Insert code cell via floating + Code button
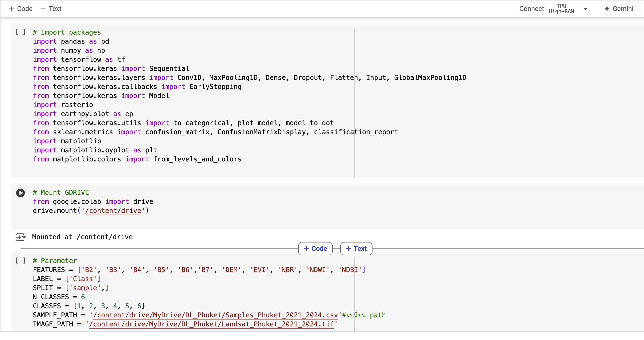 click(315, 249)
